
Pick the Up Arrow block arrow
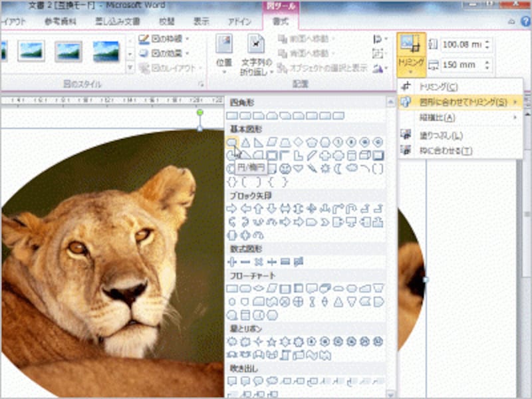(259, 209)
